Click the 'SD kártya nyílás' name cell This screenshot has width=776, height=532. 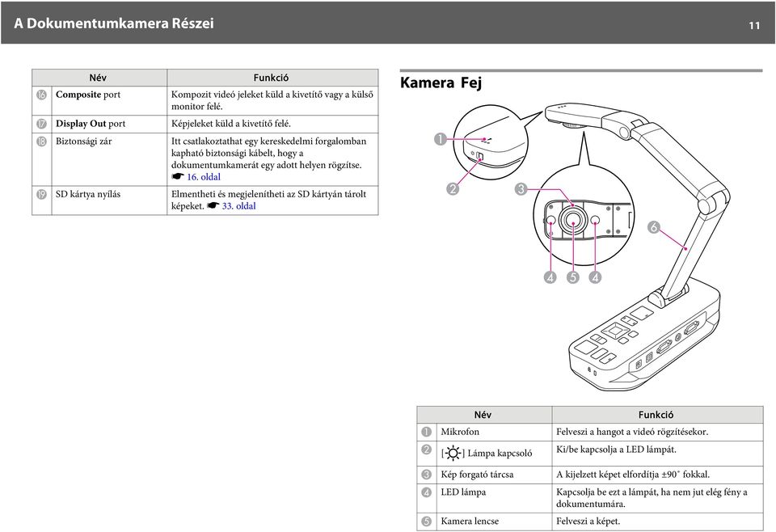(109, 201)
